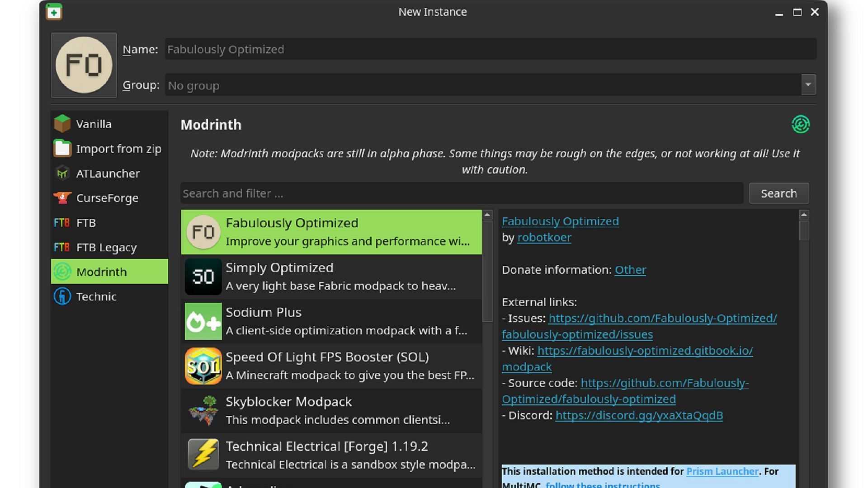The height and width of the screenshot is (488, 868).
Task: Select the CurseForge source icon
Action: (62, 198)
